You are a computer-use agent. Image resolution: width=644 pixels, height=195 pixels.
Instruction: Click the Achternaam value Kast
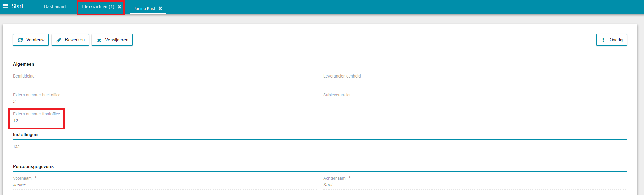(x=328, y=185)
